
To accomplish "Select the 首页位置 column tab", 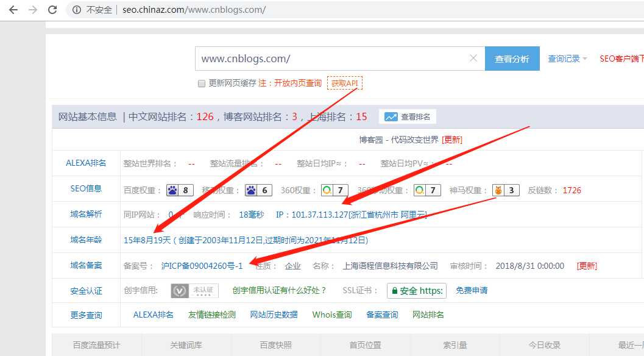I will [365, 345].
